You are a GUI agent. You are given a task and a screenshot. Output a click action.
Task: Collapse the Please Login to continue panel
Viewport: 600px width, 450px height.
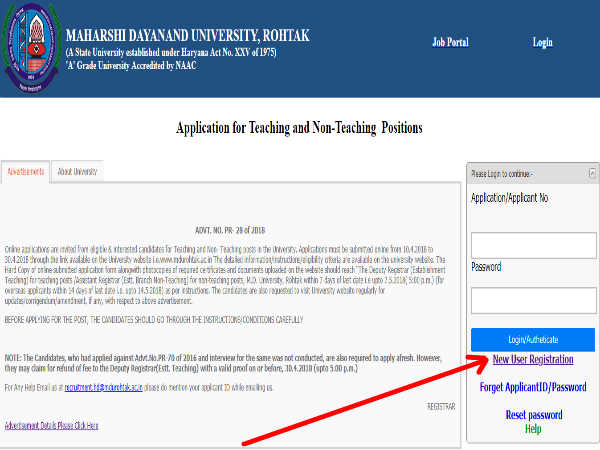pos(592,173)
